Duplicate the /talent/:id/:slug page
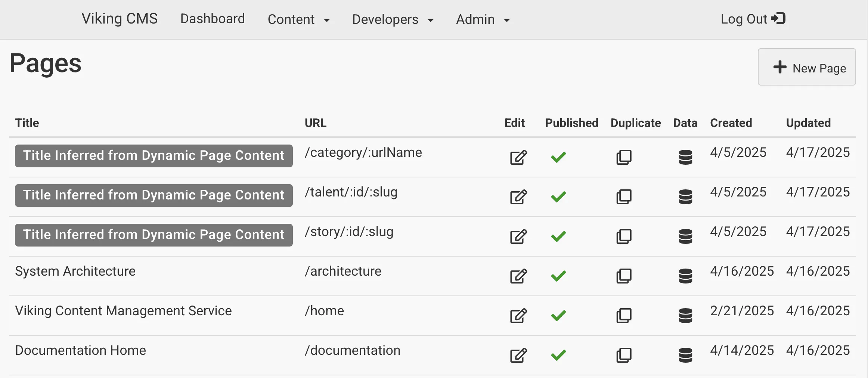The height and width of the screenshot is (378, 868). [623, 197]
